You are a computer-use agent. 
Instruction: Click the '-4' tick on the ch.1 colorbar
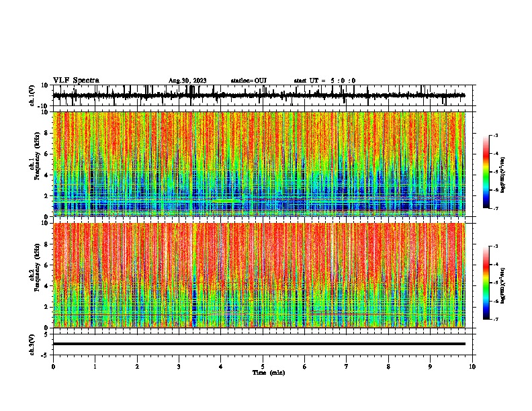pos(495,154)
